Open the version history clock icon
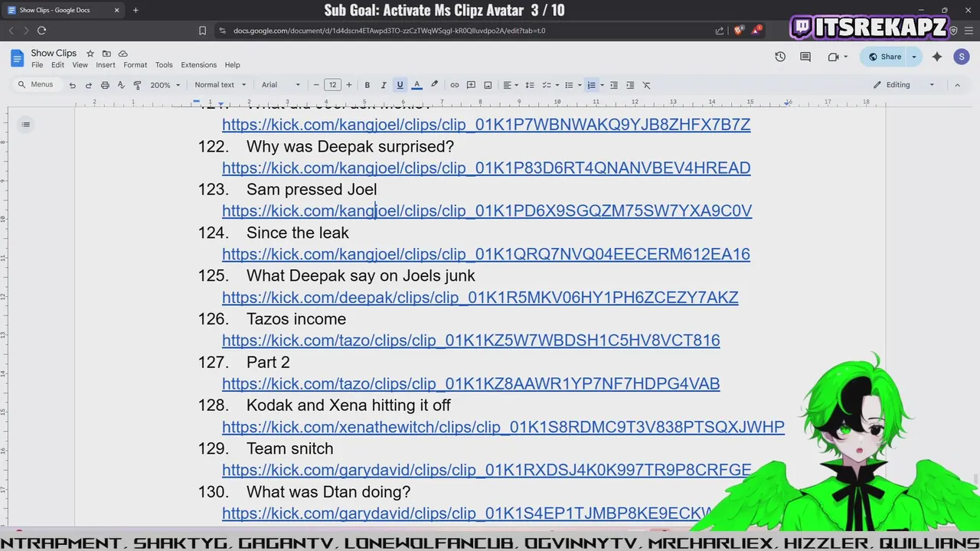The width and height of the screenshot is (980, 551). tap(780, 57)
